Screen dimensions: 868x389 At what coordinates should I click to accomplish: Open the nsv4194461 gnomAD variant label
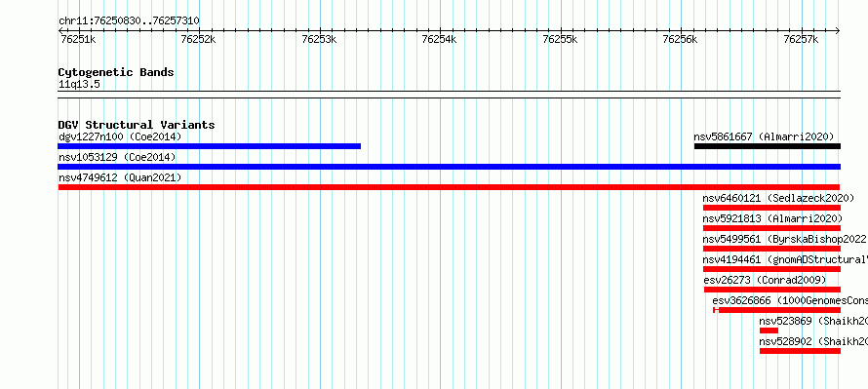click(785, 259)
